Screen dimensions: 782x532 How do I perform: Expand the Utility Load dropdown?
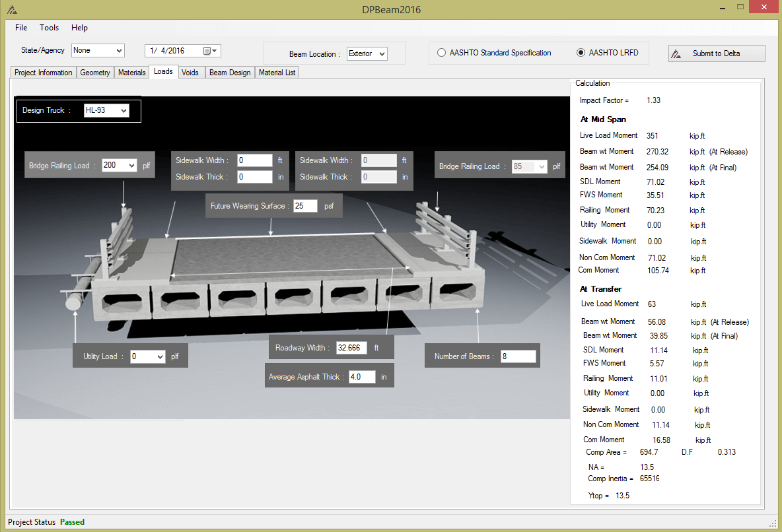[x=159, y=356]
